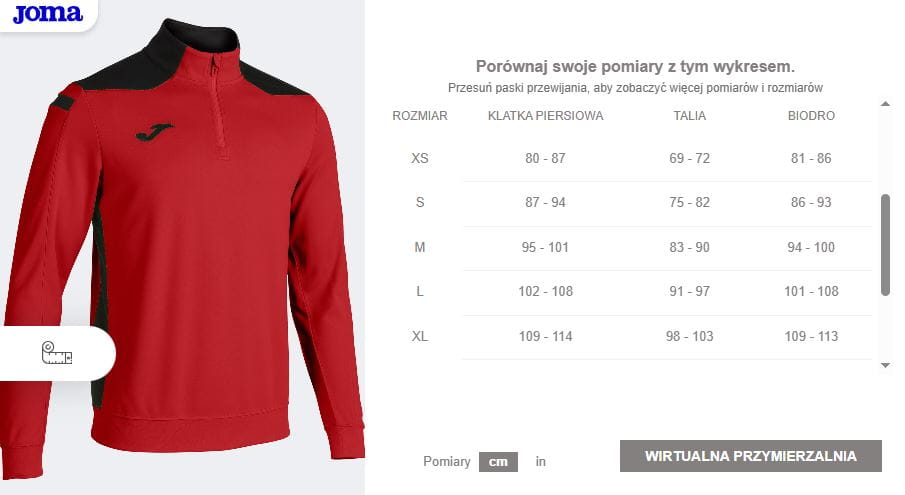Select the ROZMIAR column header
This screenshot has height=495, width=905.
point(420,116)
